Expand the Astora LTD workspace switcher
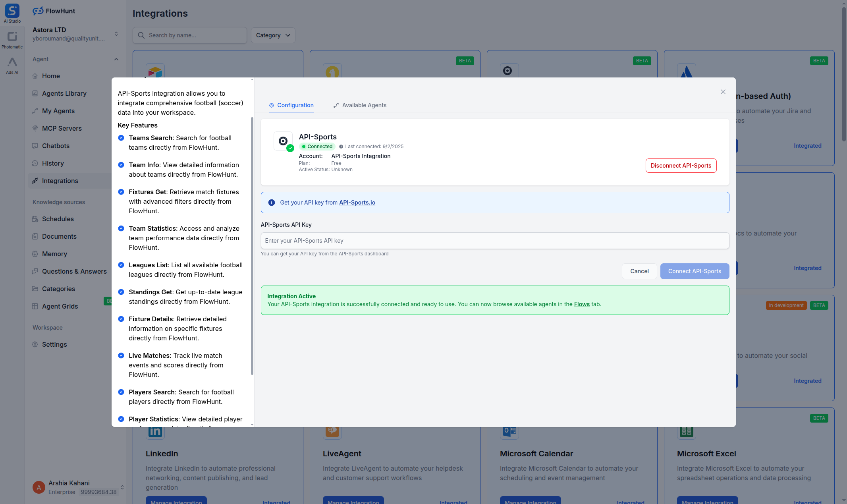 point(116,34)
